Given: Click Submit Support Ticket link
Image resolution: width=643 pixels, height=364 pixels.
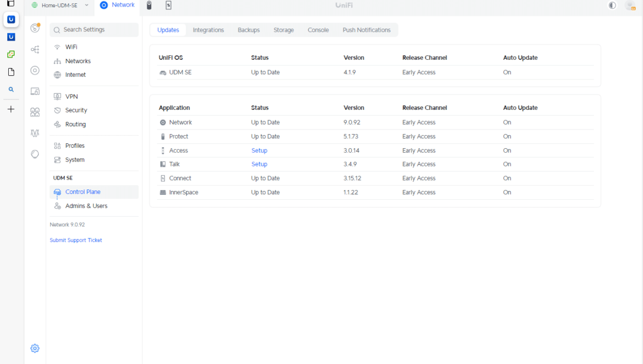Looking at the screenshot, I should coord(76,240).
